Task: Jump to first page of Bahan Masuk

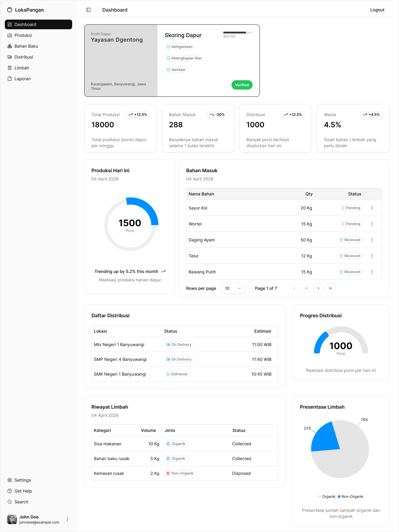Action: [306, 288]
